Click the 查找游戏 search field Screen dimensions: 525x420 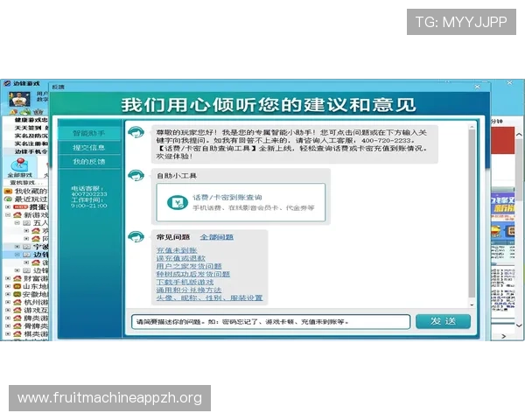tap(27, 183)
